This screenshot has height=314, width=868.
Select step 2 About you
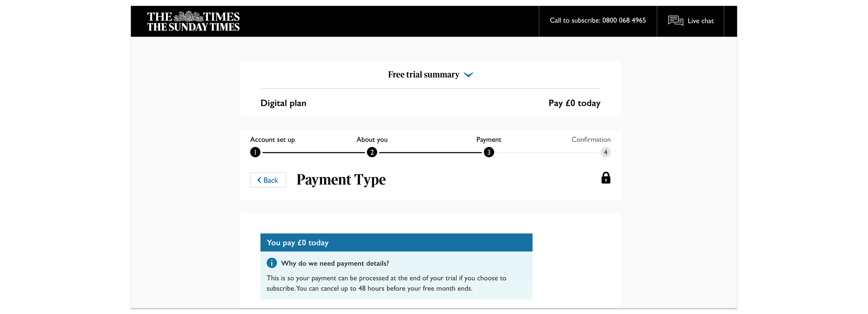click(372, 152)
